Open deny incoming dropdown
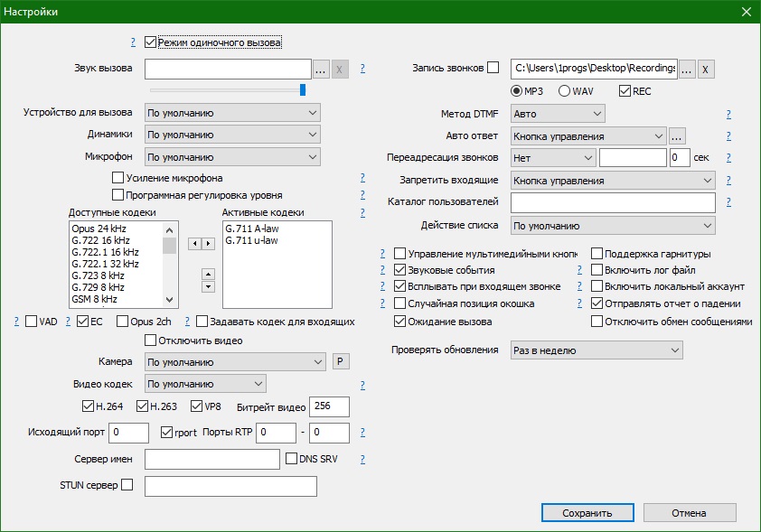Viewport: 761px width, 532px height. click(x=613, y=181)
